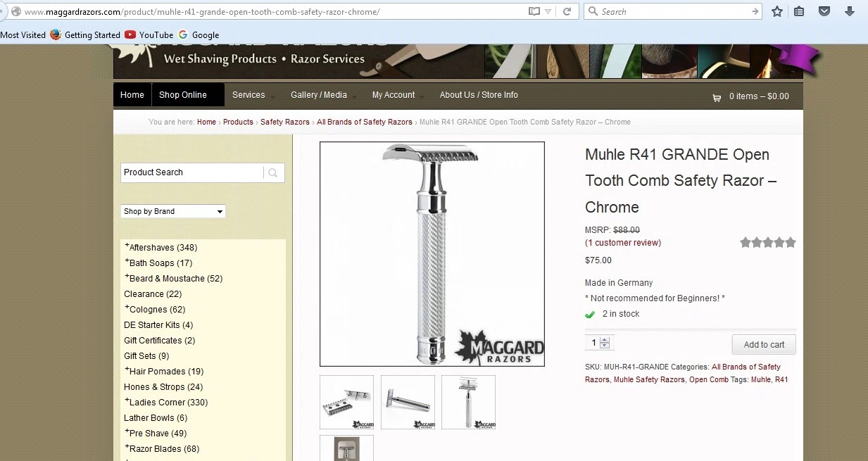Open reader view icon in address bar
The width and height of the screenshot is (868, 461).
(x=534, y=11)
